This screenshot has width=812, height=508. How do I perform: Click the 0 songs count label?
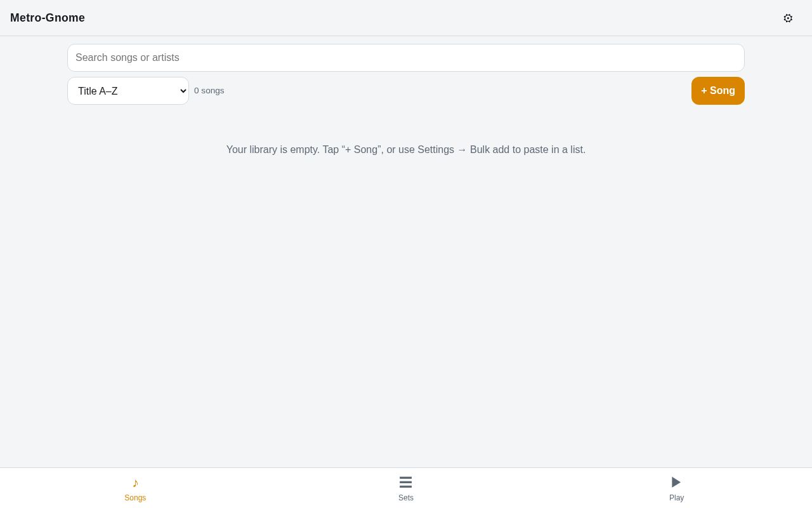pos(209,91)
